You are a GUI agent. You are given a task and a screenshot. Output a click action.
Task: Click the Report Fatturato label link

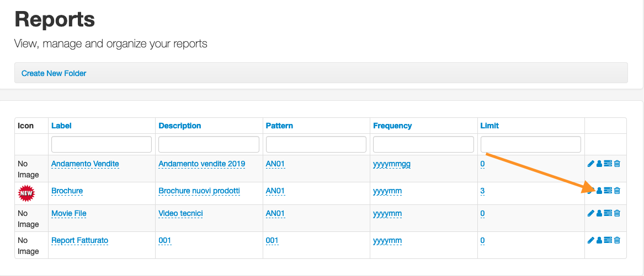coord(79,240)
